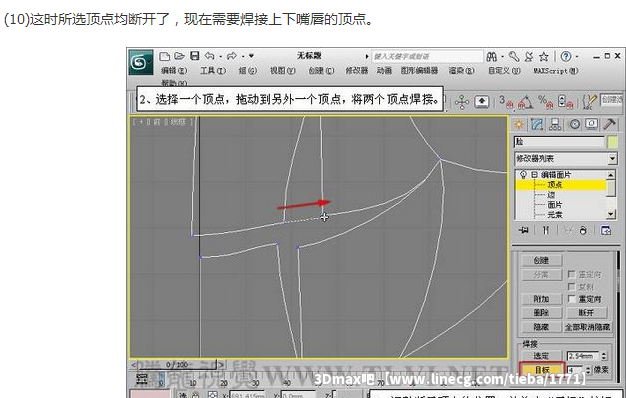The image size is (626, 398).
Task: Click the satellite communication center icon
Action: coord(529,57)
